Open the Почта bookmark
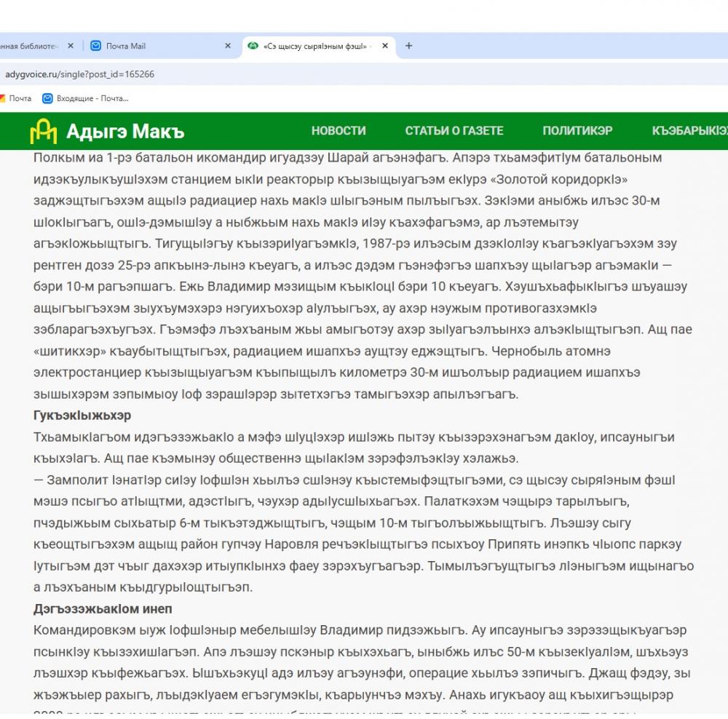The height and width of the screenshot is (719, 728). coord(16,98)
